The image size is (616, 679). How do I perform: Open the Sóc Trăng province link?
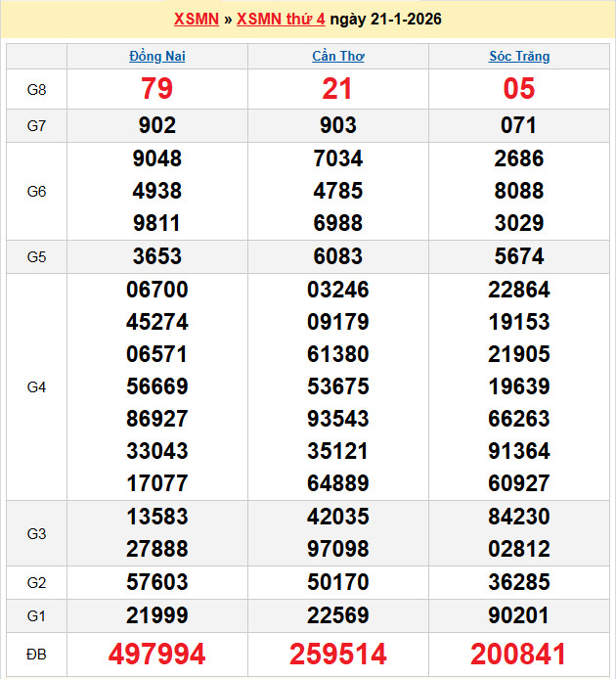coord(519,57)
